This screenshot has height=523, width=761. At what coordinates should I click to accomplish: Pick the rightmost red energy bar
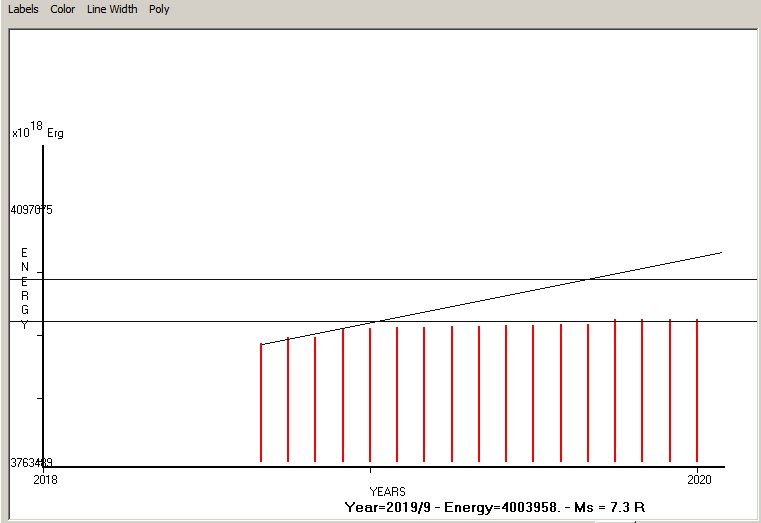coord(697,392)
